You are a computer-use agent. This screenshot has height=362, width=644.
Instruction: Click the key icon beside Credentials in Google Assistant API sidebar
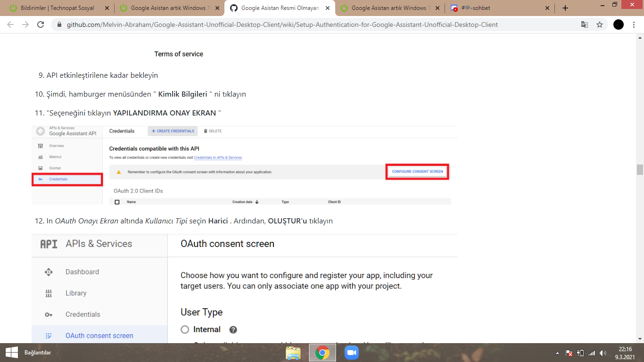point(41,179)
